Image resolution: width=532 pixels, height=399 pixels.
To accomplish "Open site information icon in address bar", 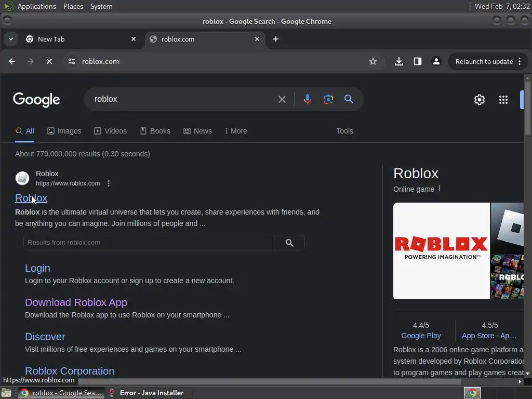I will pyautogui.click(x=72, y=61).
